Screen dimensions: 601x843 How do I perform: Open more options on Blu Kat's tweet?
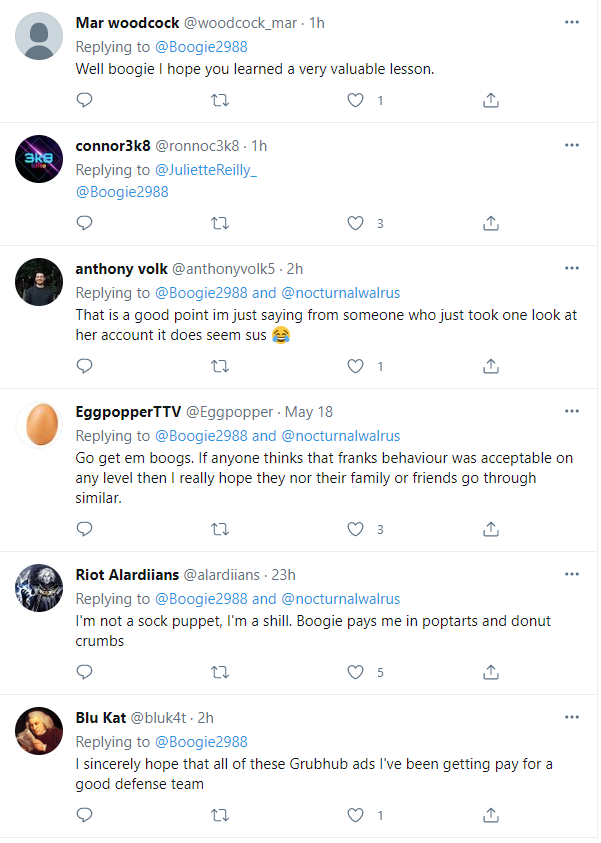click(x=572, y=717)
